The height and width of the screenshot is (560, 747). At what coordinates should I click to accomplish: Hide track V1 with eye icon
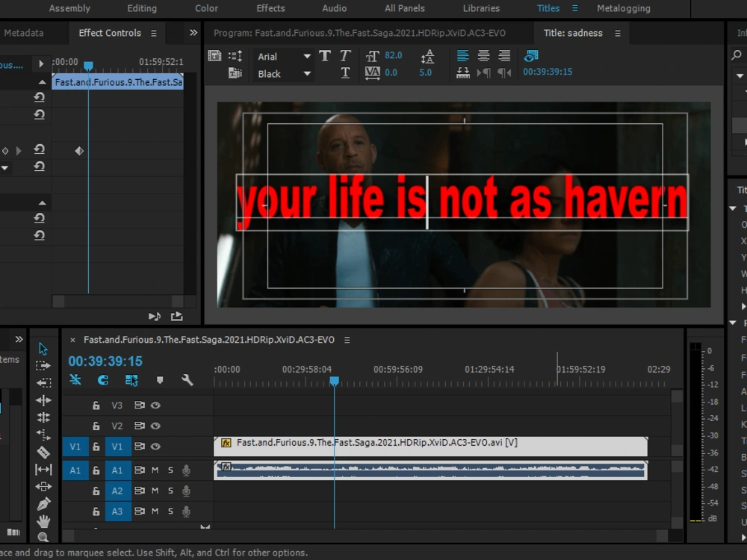(155, 447)
